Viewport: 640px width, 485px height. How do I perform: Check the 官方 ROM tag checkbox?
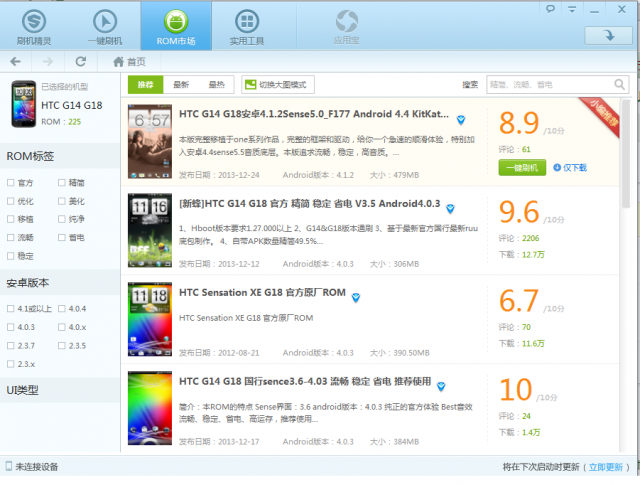(11, 182)
